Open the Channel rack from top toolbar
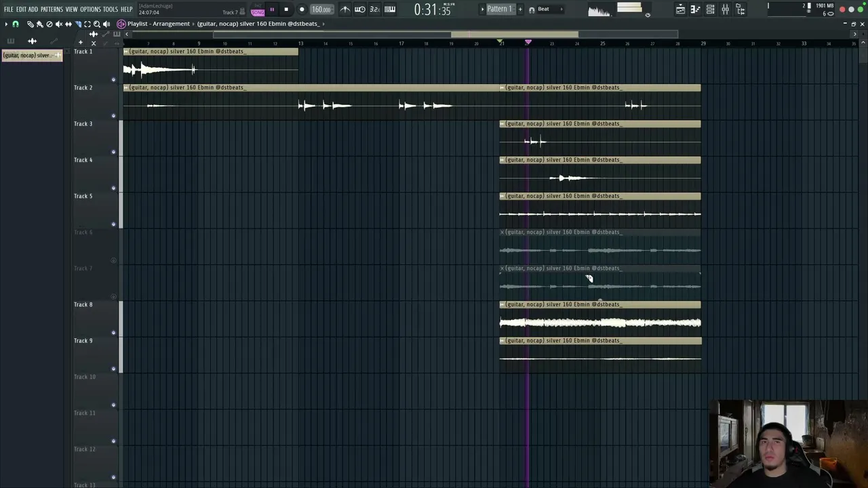This screenshot has height=488, width=868. tap(710, 9)
